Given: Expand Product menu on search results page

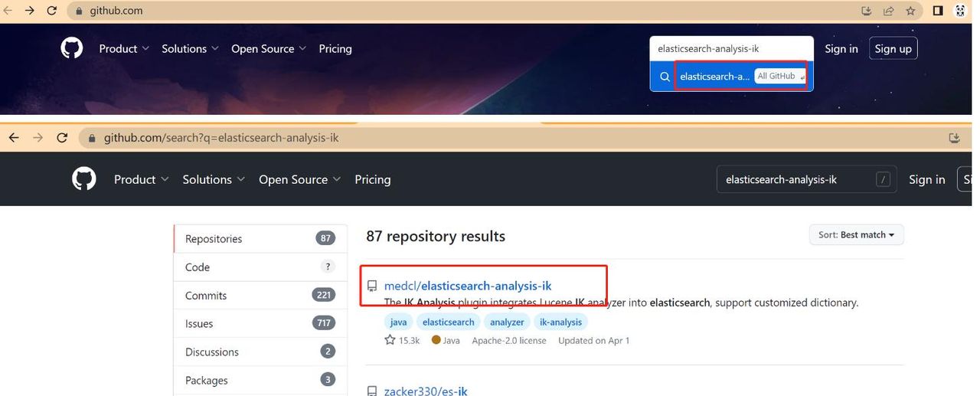Looking at the screenshot, I should point(141,179).
